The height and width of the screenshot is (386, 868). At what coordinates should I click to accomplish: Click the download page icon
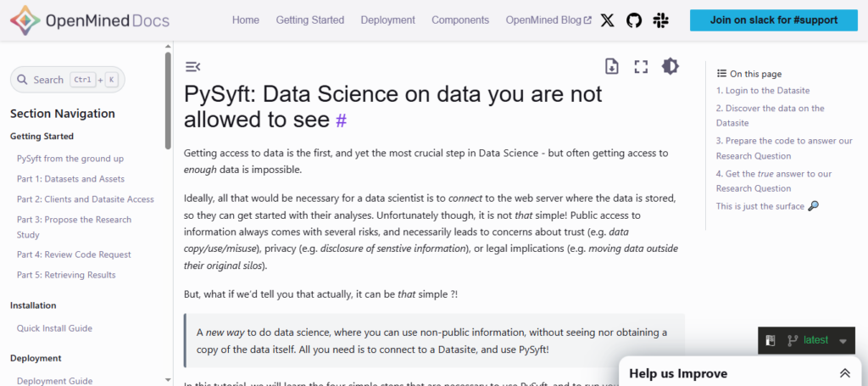(x=612, y=66)
